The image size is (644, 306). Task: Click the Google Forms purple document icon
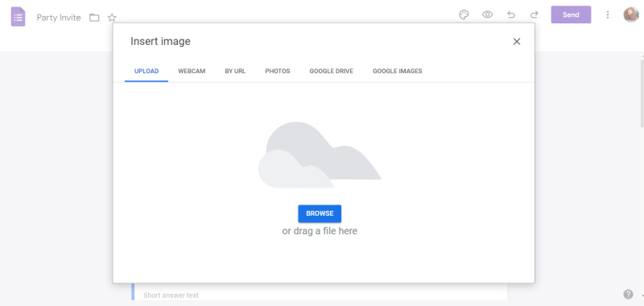click(x=18, y=17)
